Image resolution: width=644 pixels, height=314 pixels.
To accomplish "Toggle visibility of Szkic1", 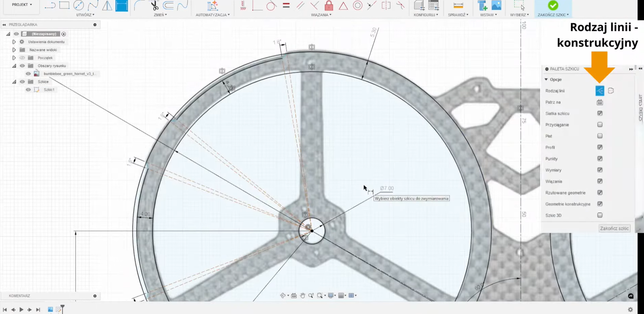I will (28, 90).
